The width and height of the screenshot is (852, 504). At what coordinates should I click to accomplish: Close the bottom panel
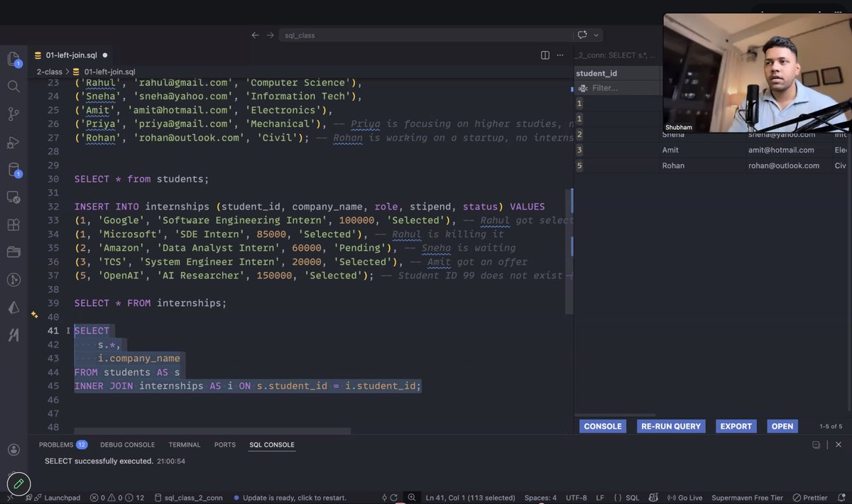[x=839, y=444]
